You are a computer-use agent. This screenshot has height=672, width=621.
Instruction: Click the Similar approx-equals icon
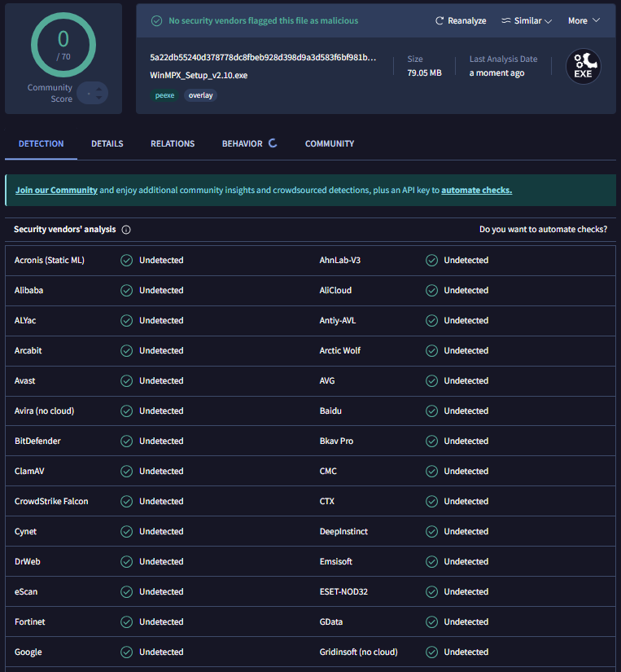[x=505, y=20]
